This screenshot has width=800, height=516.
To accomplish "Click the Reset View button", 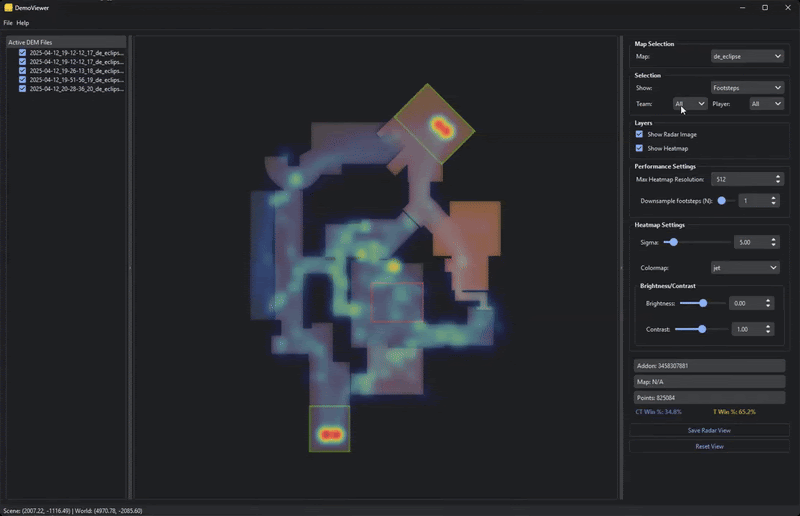I will pyautogui.click(x=709, y=446).
